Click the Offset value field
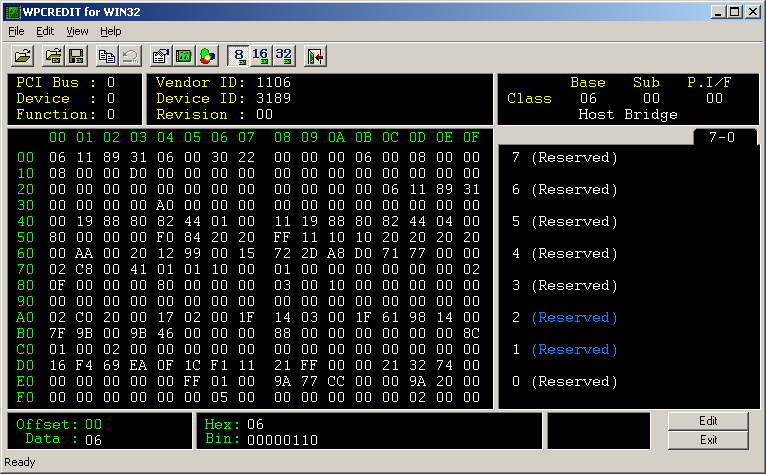The width and height of the screenshot is (766, 474). pyautogui.click(x=93, y=424)
